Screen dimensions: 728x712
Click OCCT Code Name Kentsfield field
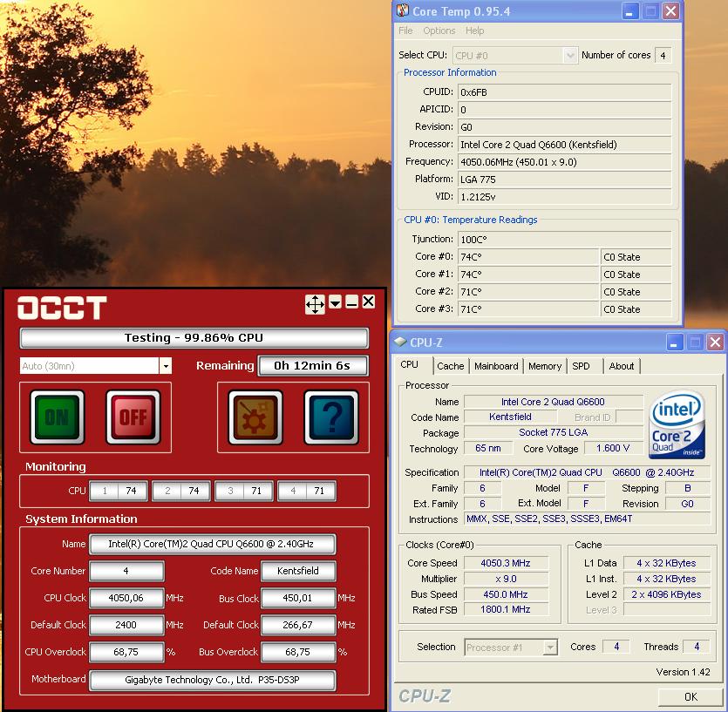pos(298,571)
